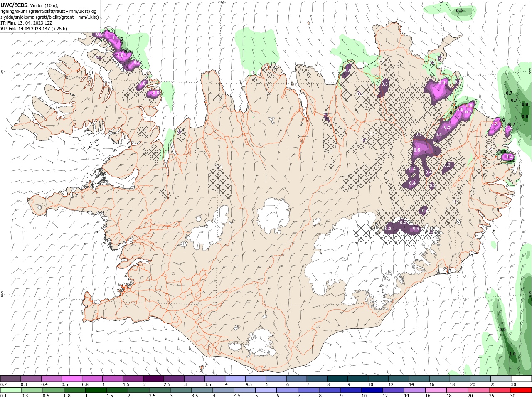532x399 pixels.
Task: Click the 20W longitude label
Action: pyautogui.click(x=221, y=2)
